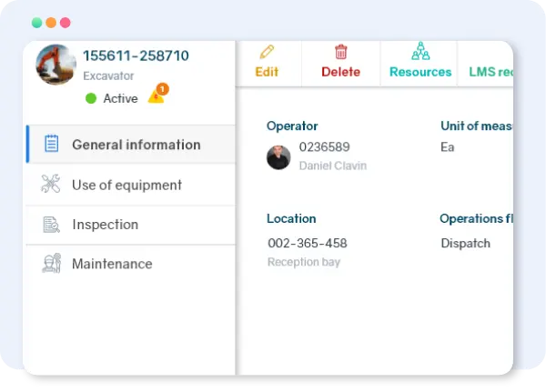Open location code 002-365-458
The image size is (546, 392).
307,243
